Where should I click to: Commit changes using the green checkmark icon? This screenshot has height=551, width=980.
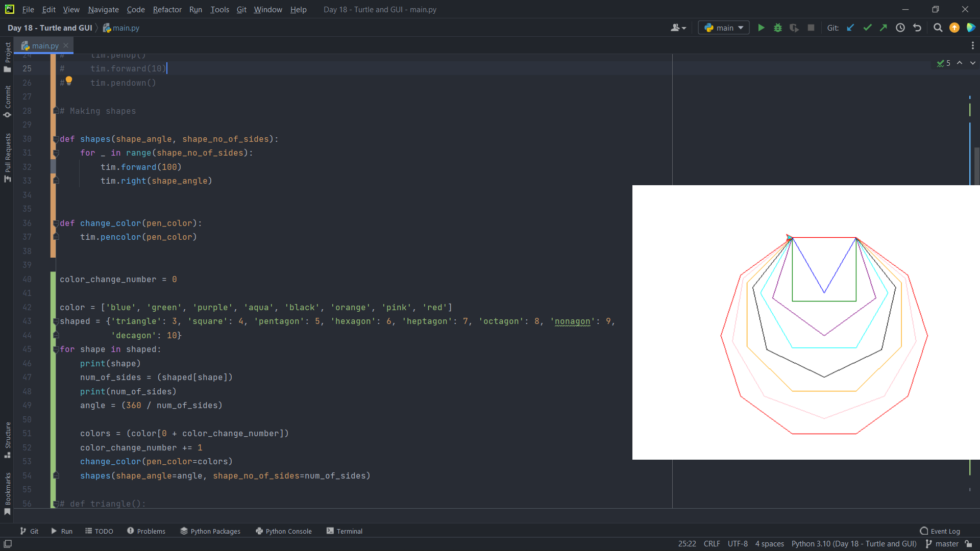click(x=867, y=28)
